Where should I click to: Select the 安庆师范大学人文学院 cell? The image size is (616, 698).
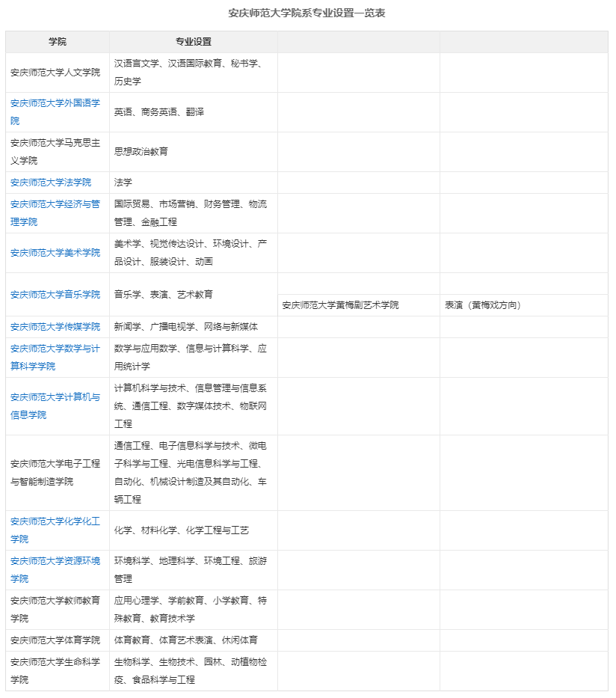[x=58, y=73]
